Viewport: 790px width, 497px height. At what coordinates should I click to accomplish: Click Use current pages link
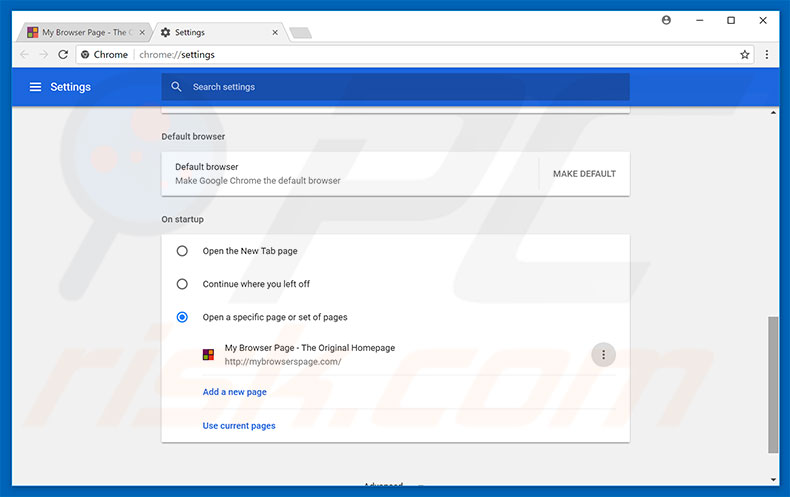point(239,425)
